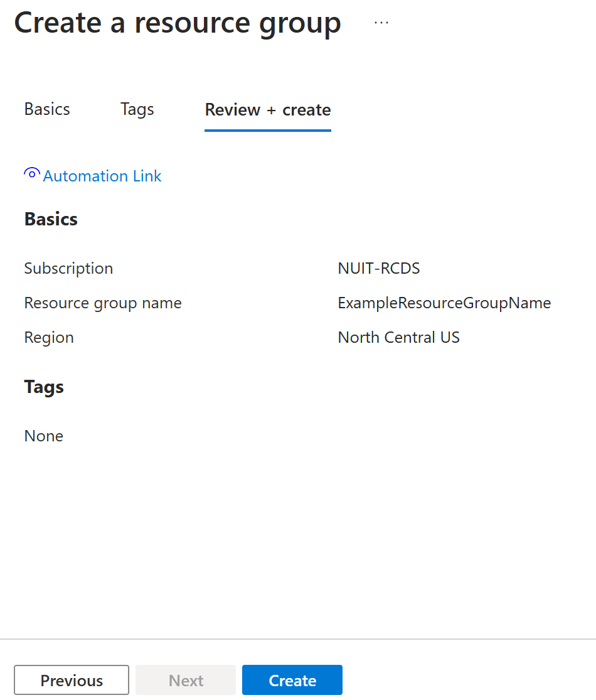Screen dimensions: 596x700
Task: Select the Review + create tab
Action: [268, 110]
